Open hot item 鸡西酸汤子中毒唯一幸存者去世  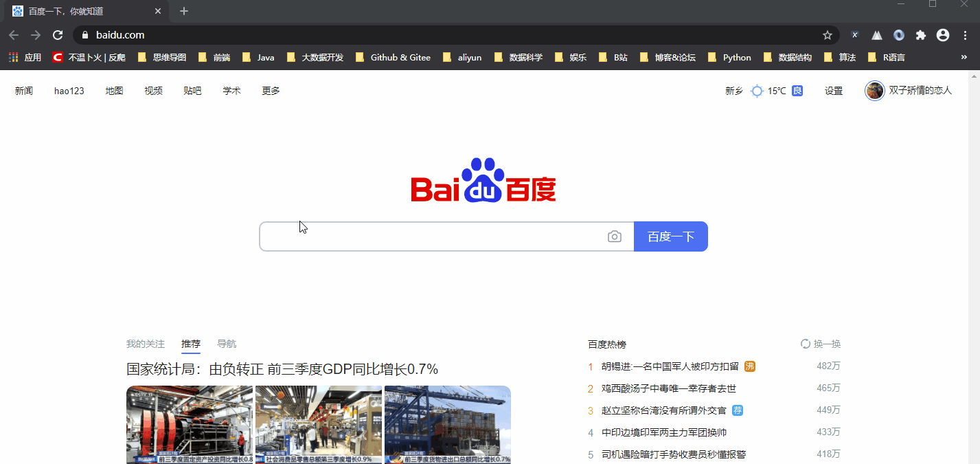pyautogui.click(x=669, y=388)
